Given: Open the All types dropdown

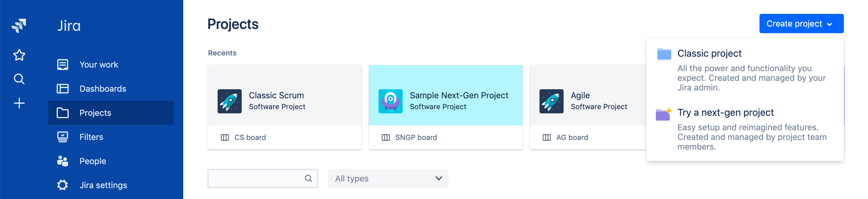Looking at the screenshot, I should pyautogui.click(x=388, y=178).
